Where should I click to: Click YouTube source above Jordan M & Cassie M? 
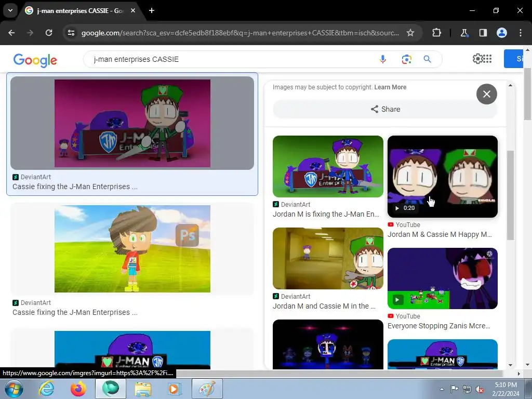(404, 225)
